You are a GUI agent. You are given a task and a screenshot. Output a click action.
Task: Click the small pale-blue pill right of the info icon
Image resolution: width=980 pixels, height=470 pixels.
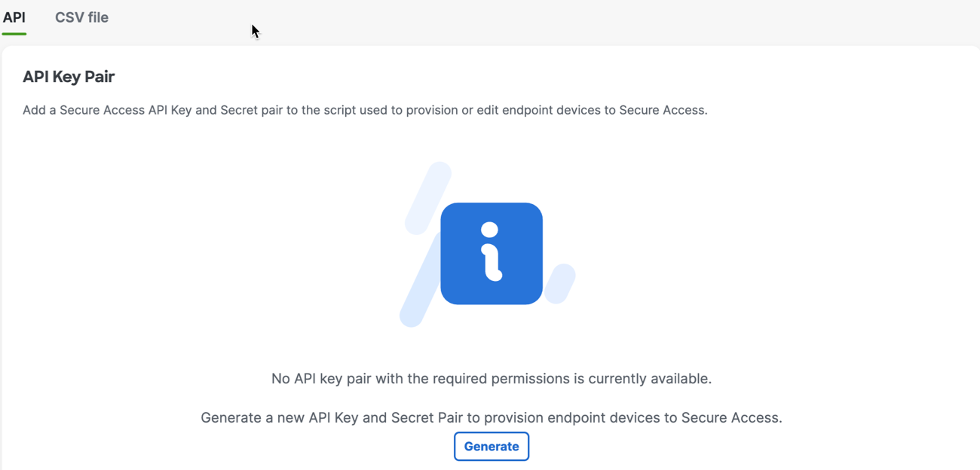pos(560,284)
